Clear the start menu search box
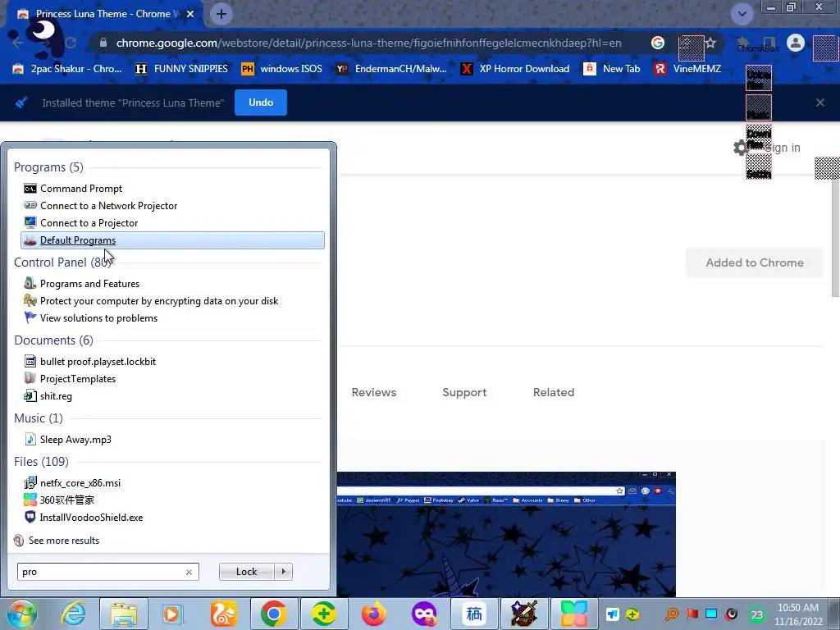 [189, 572]
